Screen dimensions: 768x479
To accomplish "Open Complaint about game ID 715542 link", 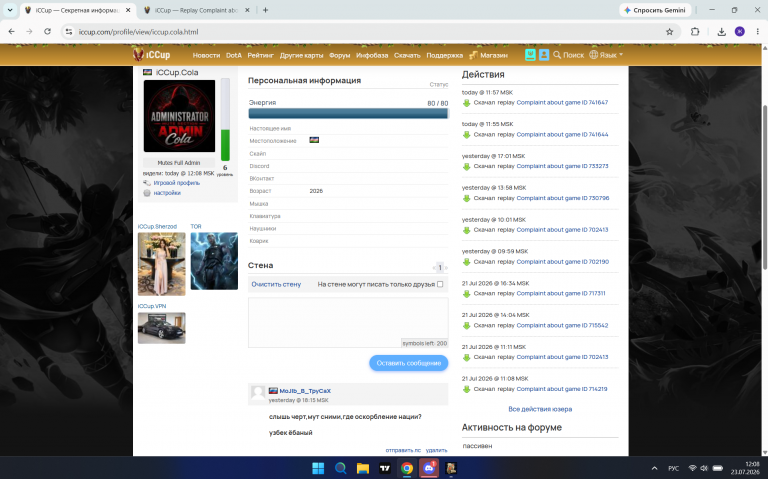I will [562, 325].
